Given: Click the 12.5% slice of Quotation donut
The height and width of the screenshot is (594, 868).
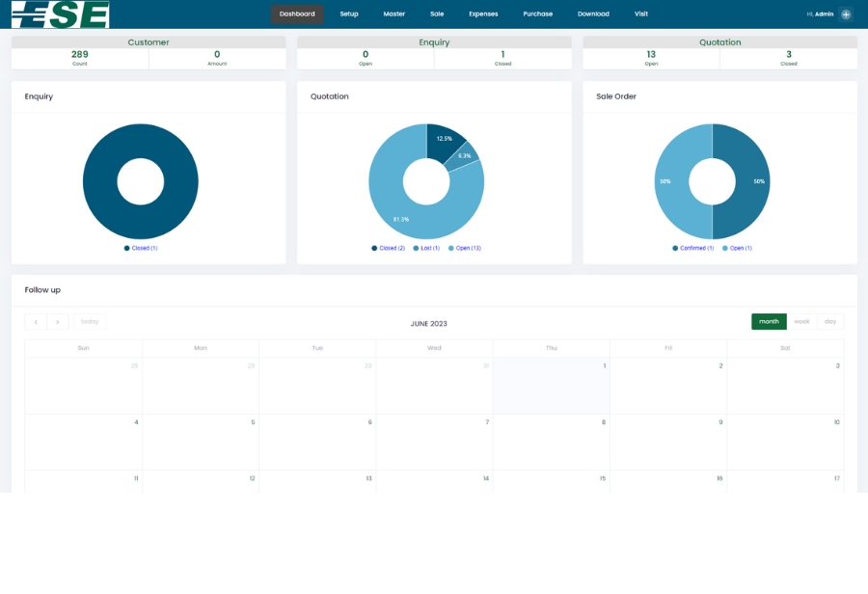Looking at the screenshot, I should [x=444, y=139].
